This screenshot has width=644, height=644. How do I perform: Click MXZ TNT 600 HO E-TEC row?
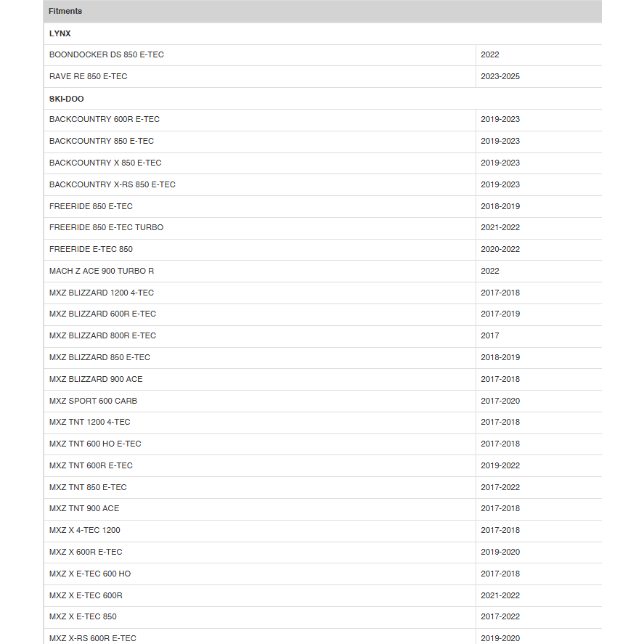[x=322, y=444]
